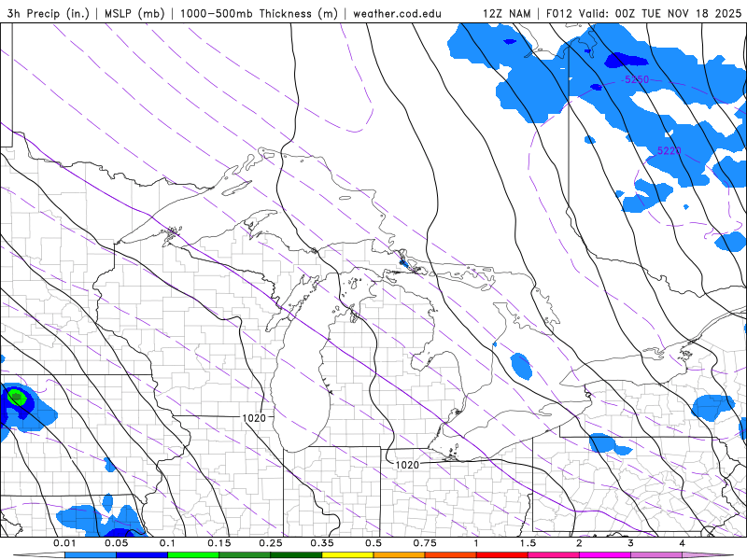Click the 'F012 Valid: 00Z TUE NOV 18 2025' text
Viewport: 747px width, 560px height.
(x=643, y=13)
